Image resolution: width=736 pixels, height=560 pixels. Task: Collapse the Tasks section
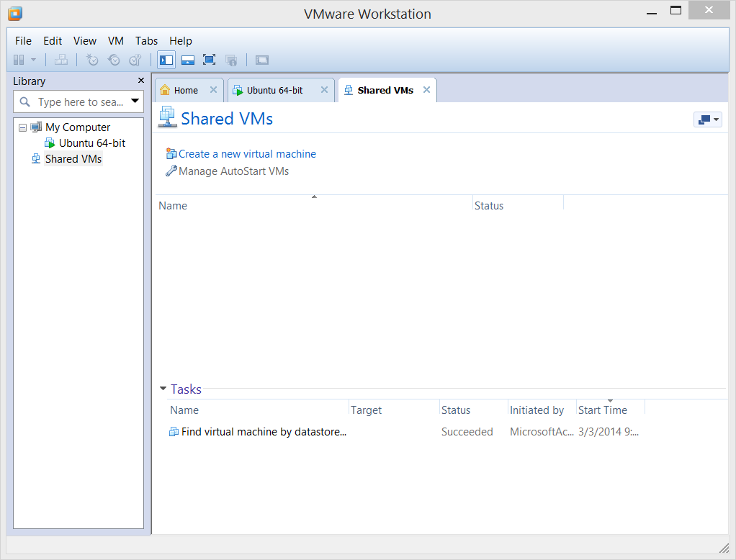point(163,389)
